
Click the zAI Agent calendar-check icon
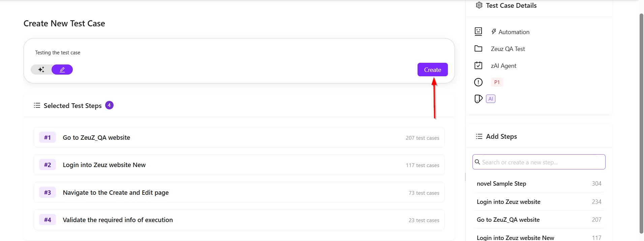click(x=478, y=65)
